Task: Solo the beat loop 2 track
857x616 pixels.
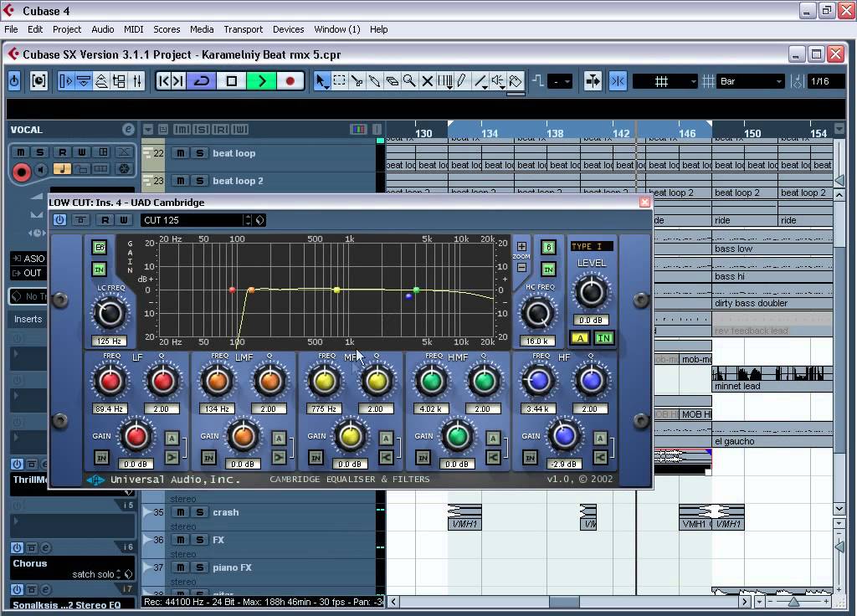Action: tap(199, 181)
